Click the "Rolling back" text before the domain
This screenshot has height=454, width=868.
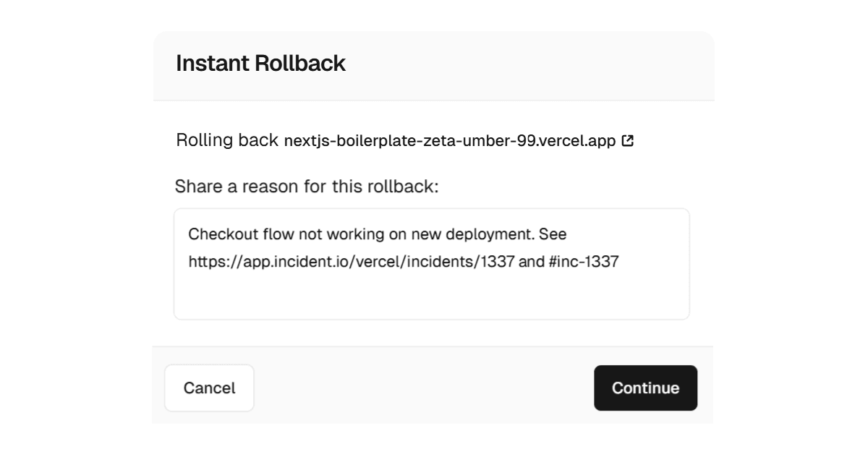point(227,140)
